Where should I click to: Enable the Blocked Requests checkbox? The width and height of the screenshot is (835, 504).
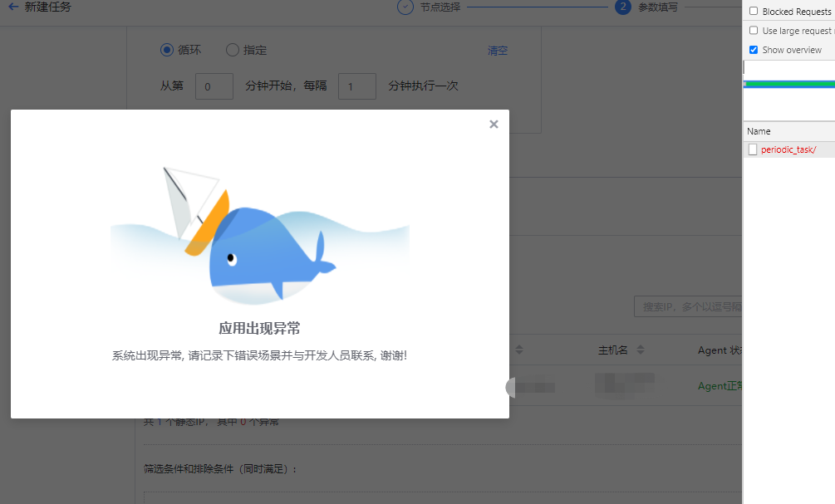[754, 11]
